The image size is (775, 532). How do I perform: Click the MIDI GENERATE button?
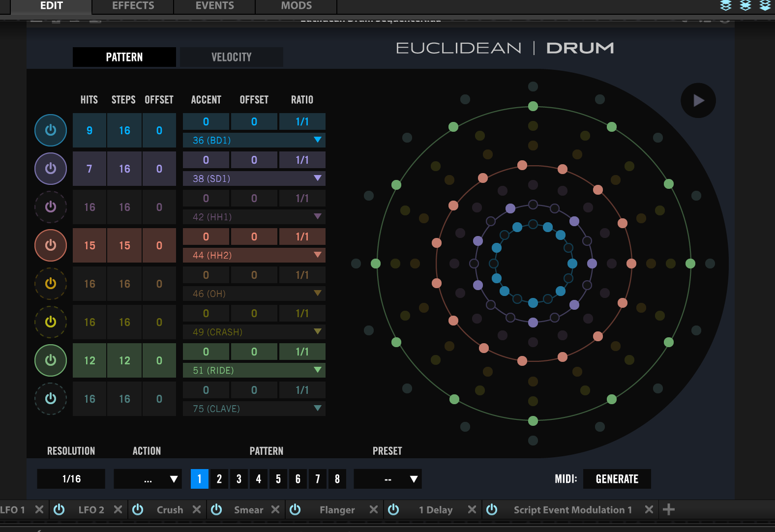point(617,479)
